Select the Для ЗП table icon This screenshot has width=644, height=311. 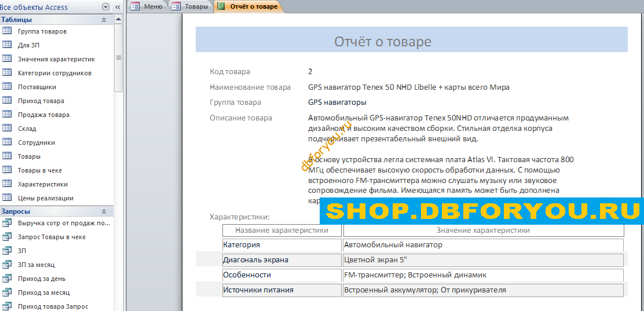6,45
